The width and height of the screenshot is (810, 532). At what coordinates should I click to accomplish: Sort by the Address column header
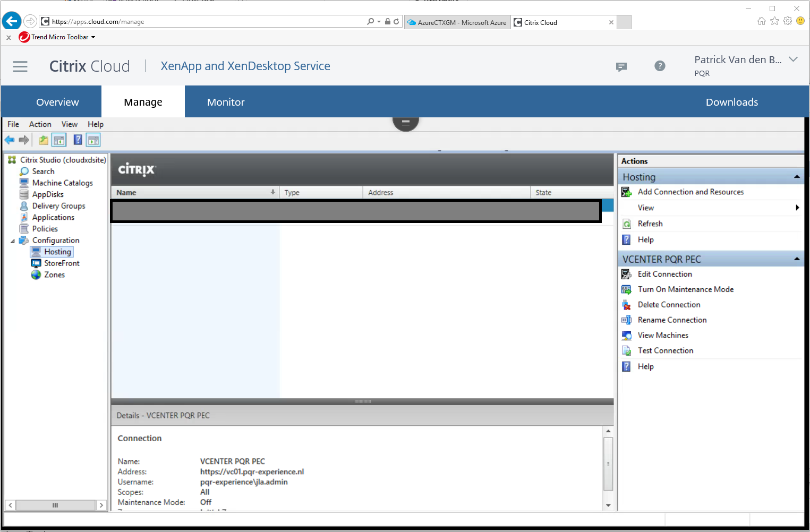tap(447, 193)
